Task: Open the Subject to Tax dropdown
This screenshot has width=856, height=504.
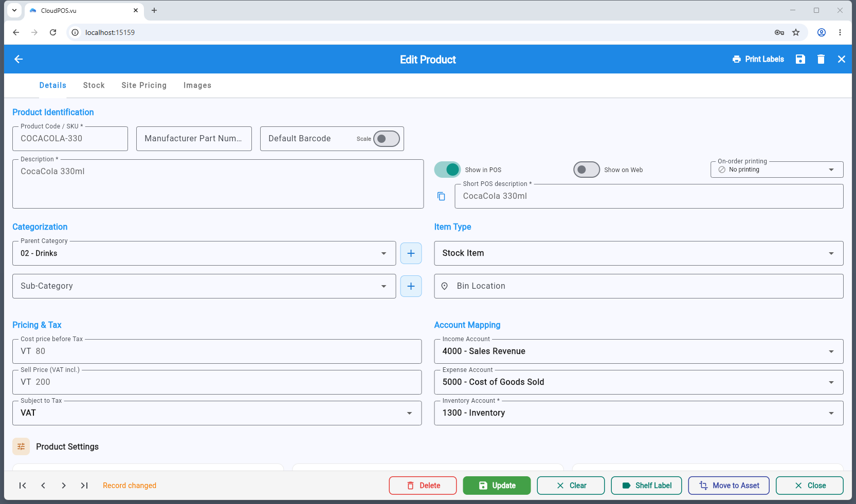Action: pyautogui.click(x=217, y=413)
